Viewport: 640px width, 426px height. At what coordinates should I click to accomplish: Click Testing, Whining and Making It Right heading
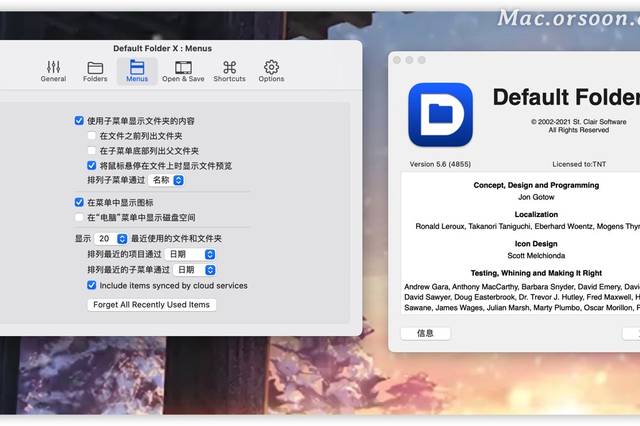click(x=536, y=273)
